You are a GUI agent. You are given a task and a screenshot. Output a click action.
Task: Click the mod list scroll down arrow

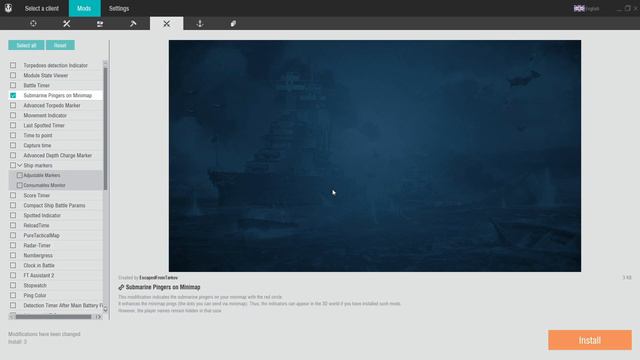coord(105,309)
